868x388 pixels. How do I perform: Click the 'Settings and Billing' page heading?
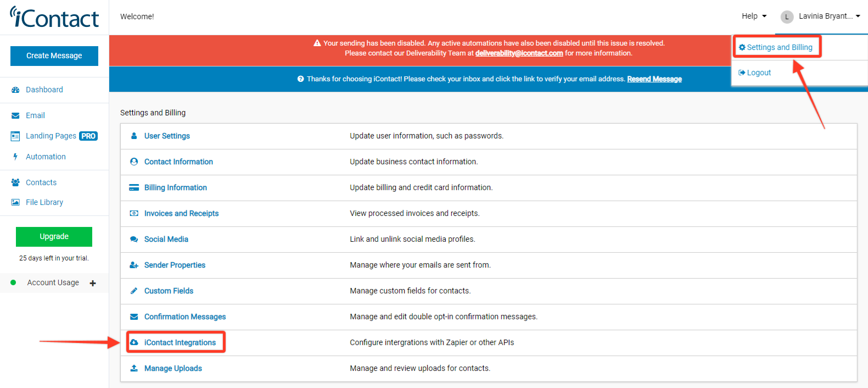(x=153, y=113)
